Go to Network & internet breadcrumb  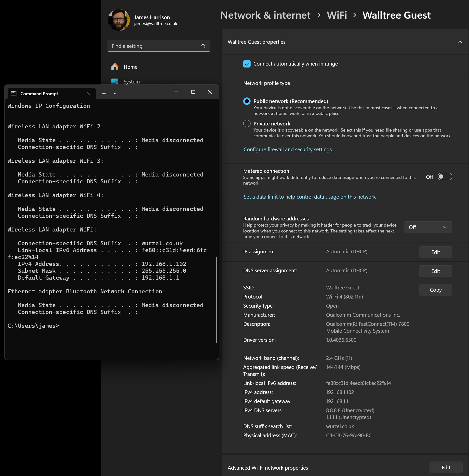[265, 15]
